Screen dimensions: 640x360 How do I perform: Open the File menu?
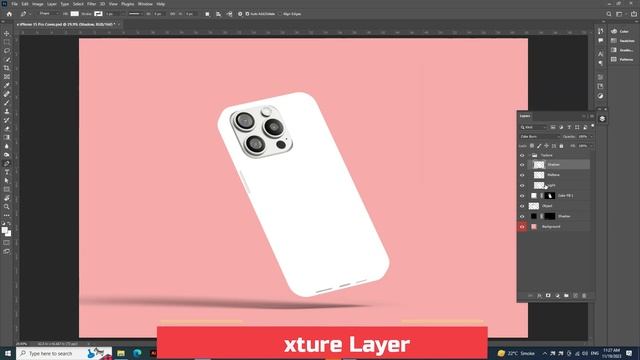click(14, 4)
